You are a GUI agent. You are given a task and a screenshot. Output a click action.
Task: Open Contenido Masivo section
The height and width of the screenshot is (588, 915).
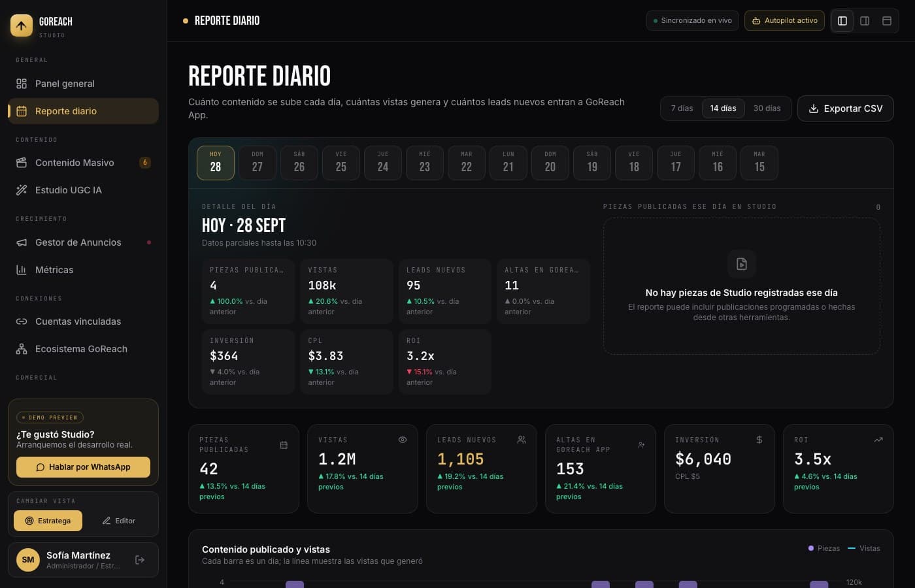tap(83, 163)
